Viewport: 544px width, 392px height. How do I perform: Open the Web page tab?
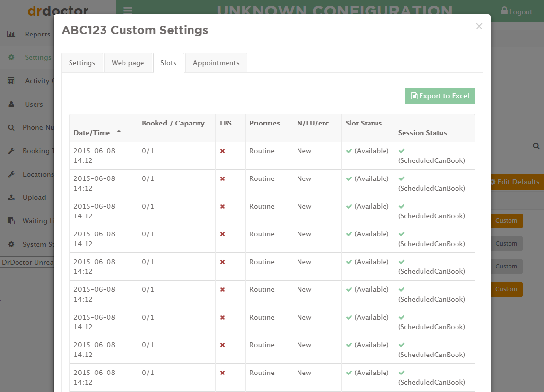tap(128, 63)
